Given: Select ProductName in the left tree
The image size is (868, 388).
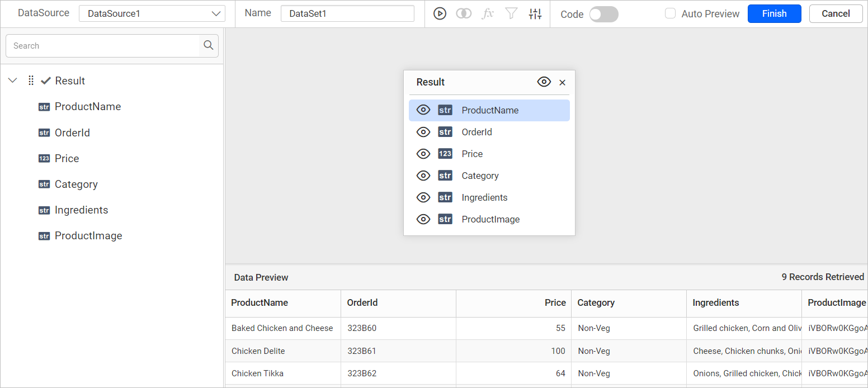Looking at the screenshot, I should point(88,107).
